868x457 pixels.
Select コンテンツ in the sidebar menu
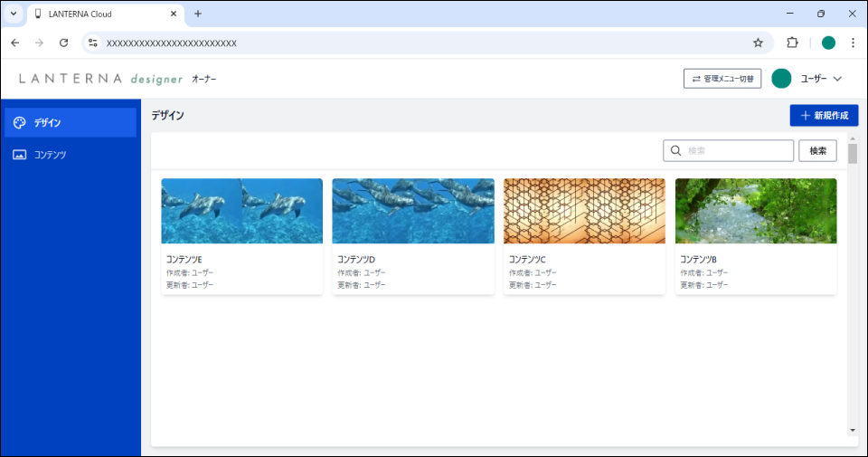[51, 155]
